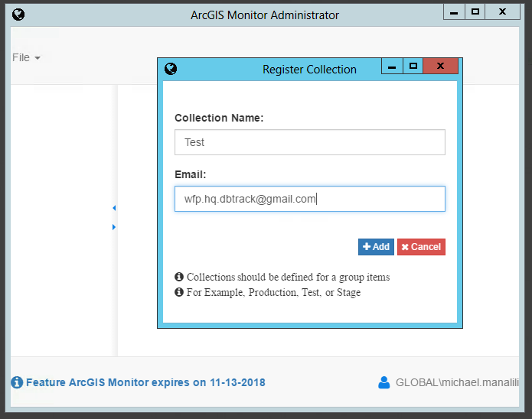Click the user icon in the status bar
The width and height of the screenshot is (532, 419).
point(383,382)
